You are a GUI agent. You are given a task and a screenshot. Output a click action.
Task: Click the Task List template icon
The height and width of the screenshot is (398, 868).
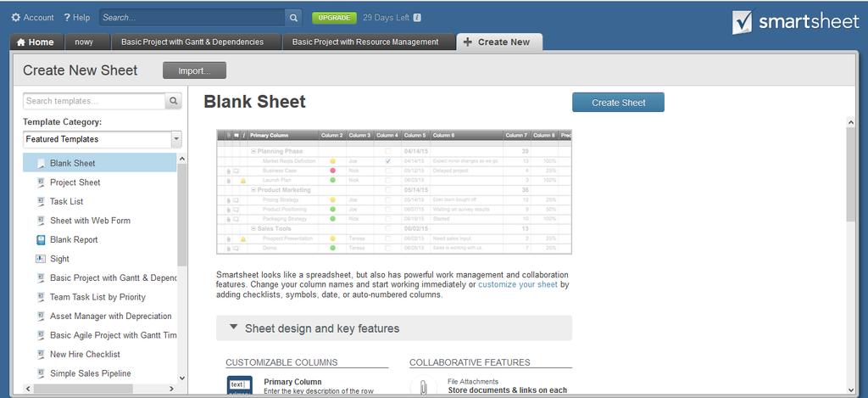[41, 201]
